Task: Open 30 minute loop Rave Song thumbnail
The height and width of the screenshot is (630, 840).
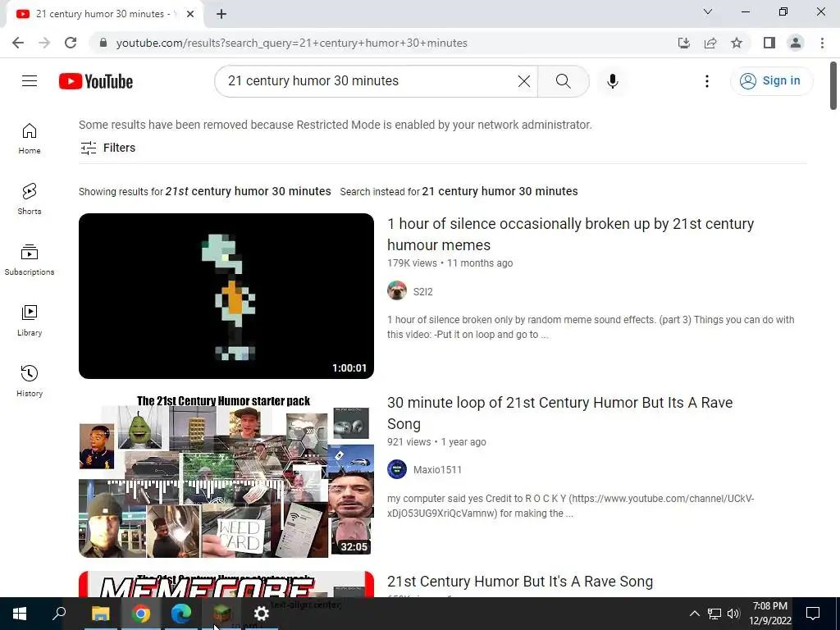Action: 226,475
